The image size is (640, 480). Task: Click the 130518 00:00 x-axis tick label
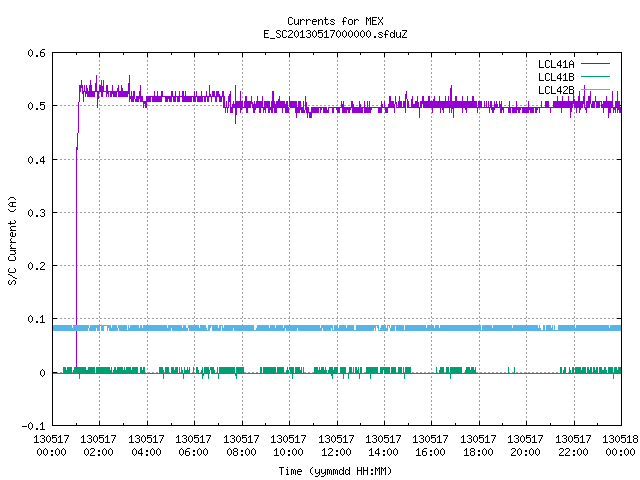click(620, 446)
